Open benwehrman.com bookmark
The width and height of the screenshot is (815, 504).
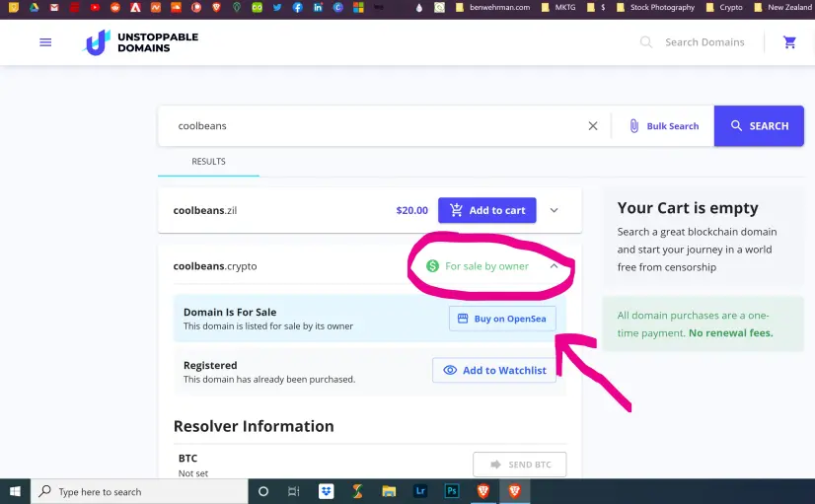click(492, 7)
